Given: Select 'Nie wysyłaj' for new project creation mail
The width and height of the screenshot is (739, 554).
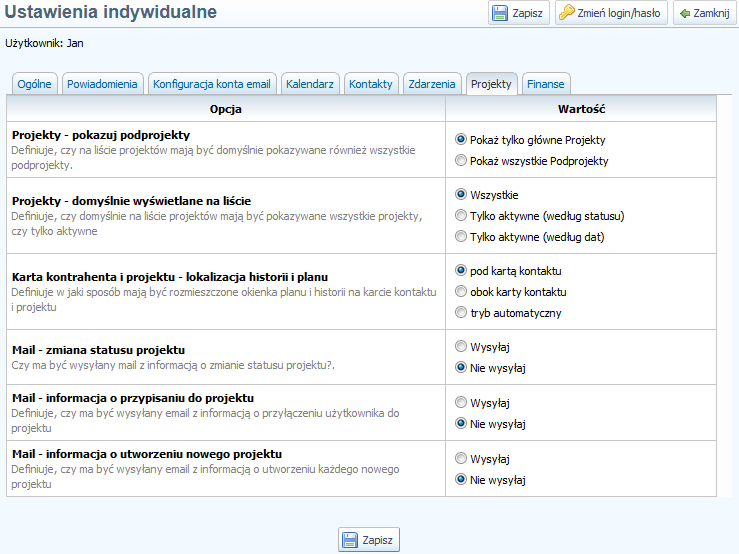Looking at the screenshot, I should [x=461, y=480].
